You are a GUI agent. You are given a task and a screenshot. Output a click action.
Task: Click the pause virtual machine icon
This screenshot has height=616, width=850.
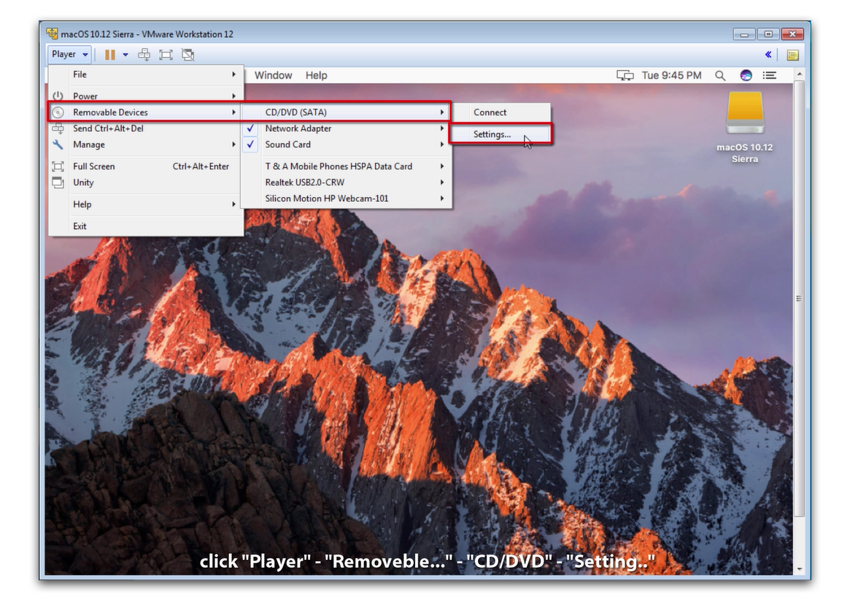pyautogui.click(x=110, y=54)
